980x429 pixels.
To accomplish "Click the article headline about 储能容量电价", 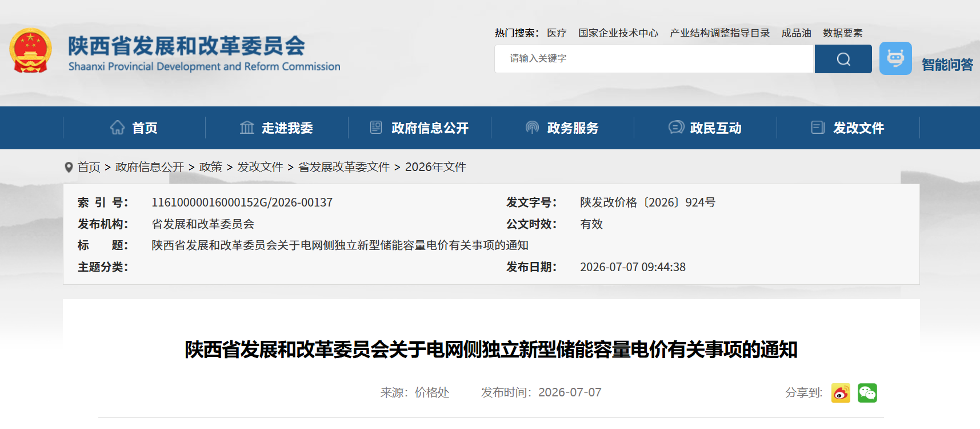I will point(491,349).
